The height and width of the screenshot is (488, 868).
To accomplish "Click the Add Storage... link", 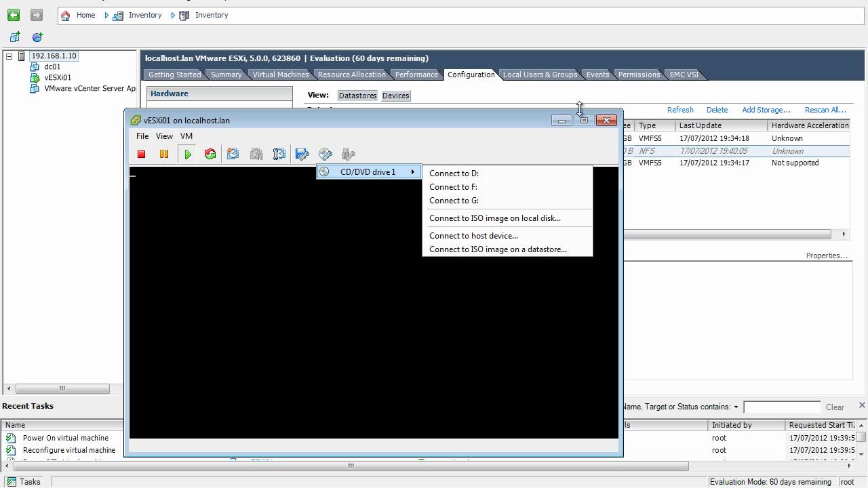I will (x=766, y=110).
